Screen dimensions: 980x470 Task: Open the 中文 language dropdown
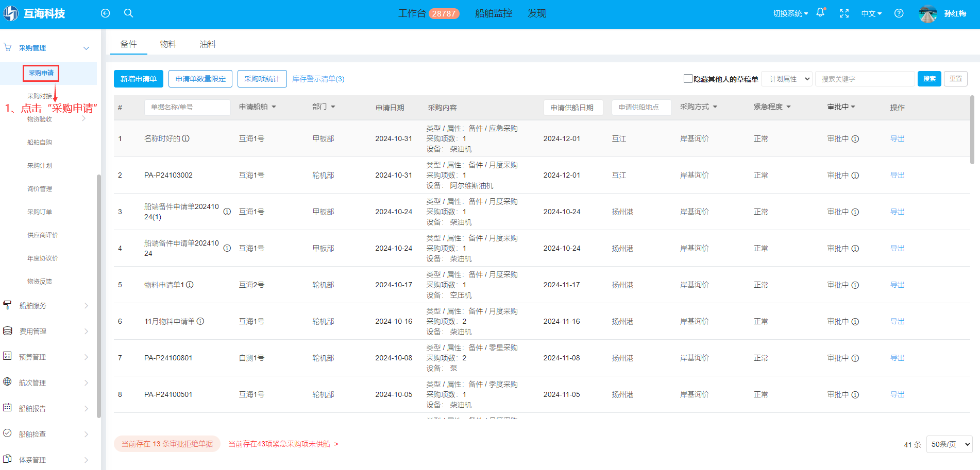871,13
